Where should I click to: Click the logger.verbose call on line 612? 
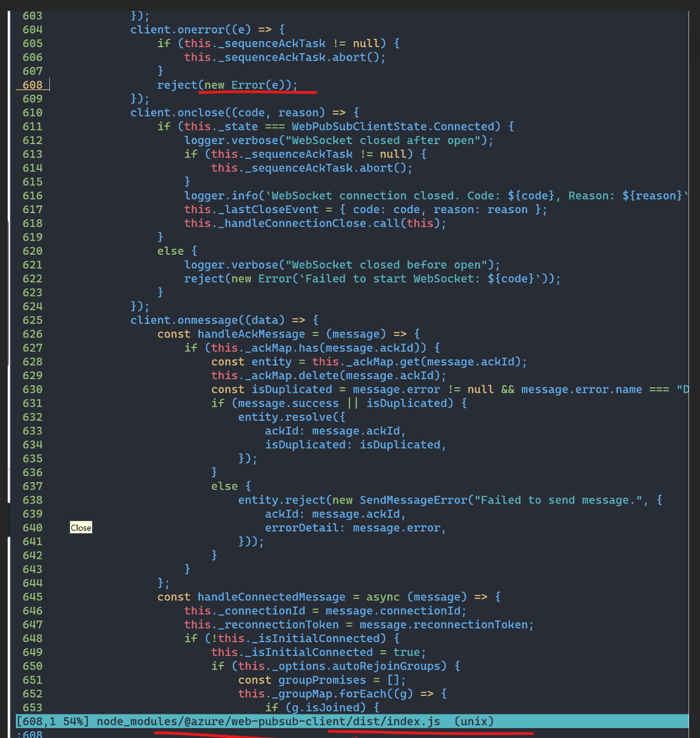(231, 140)
